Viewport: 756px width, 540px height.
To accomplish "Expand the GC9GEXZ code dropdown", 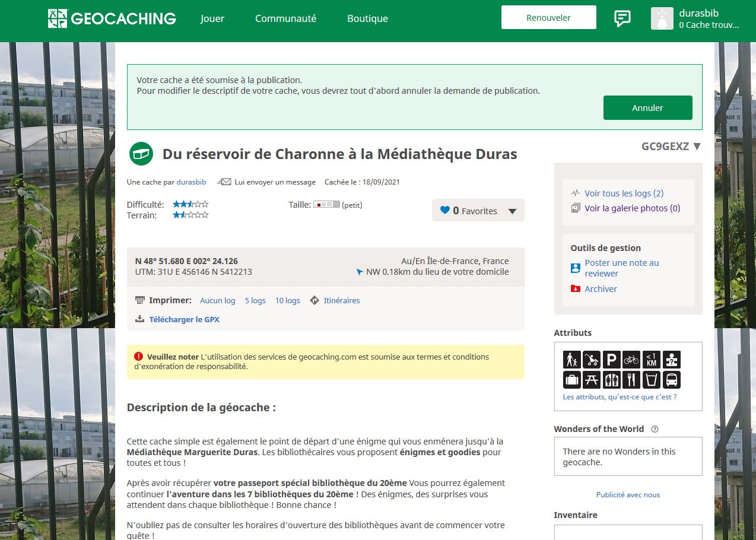I will point(697,147).
